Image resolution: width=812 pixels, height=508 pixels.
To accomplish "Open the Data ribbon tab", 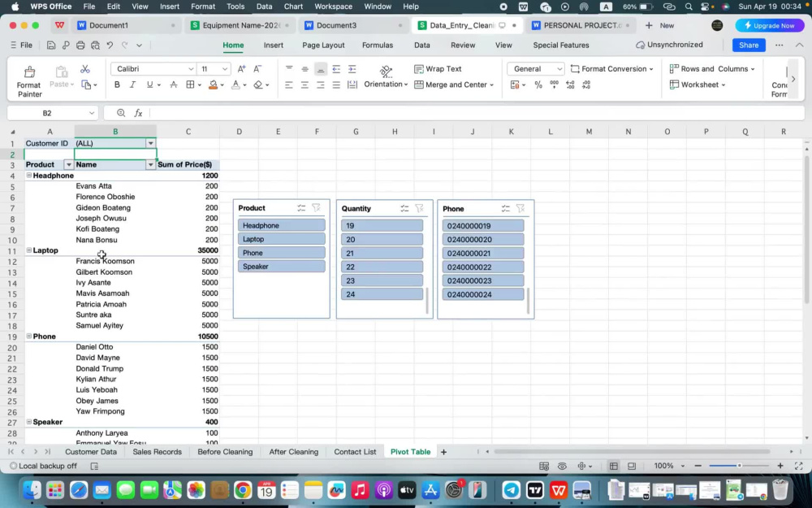I will (x=422, y=45).
